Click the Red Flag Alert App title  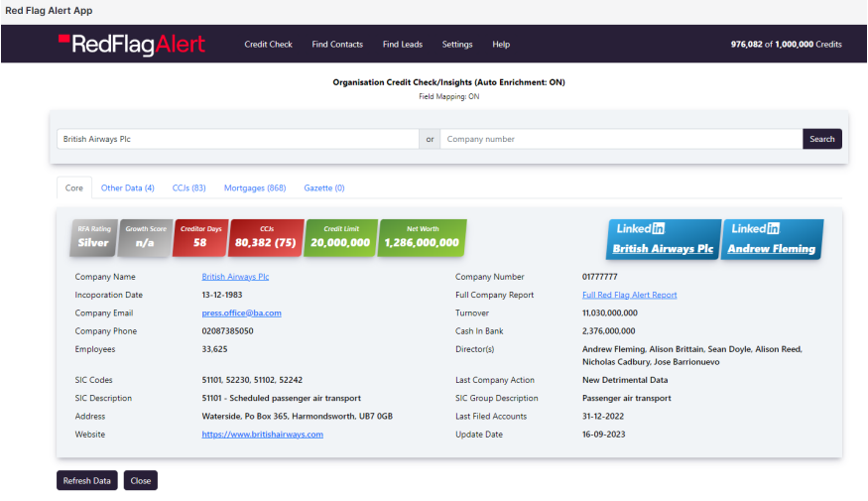49,11
